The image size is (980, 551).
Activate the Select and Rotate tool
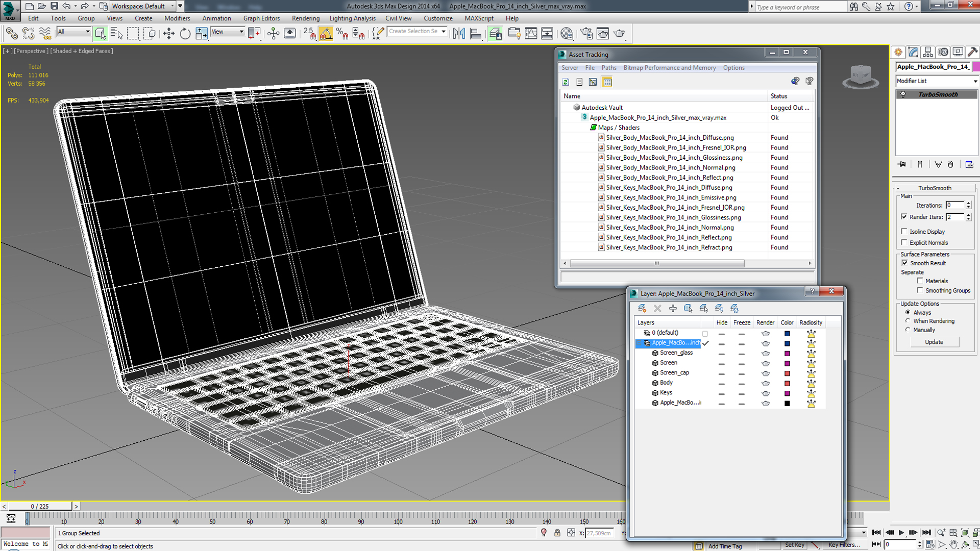click(185, 34)
